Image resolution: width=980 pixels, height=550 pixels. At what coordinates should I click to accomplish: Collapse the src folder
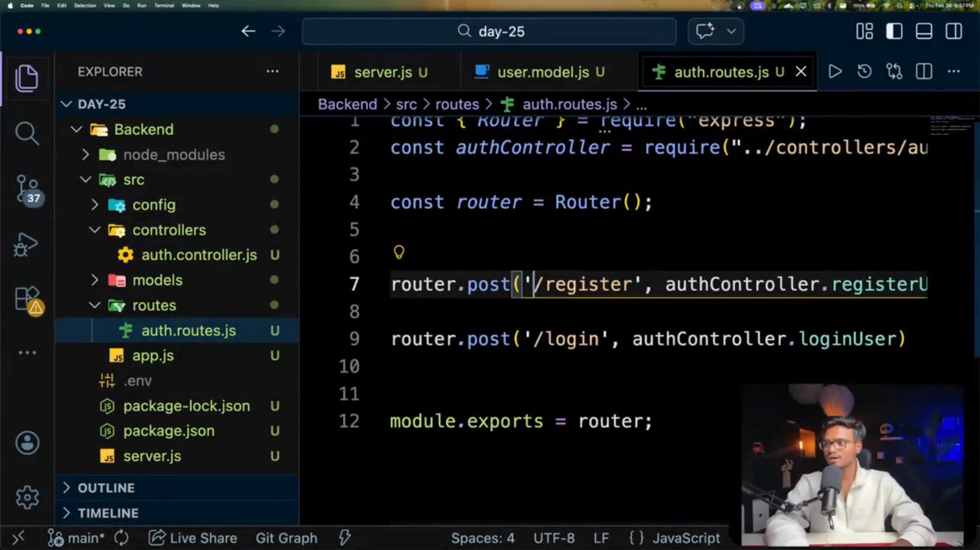click(86, 180)
